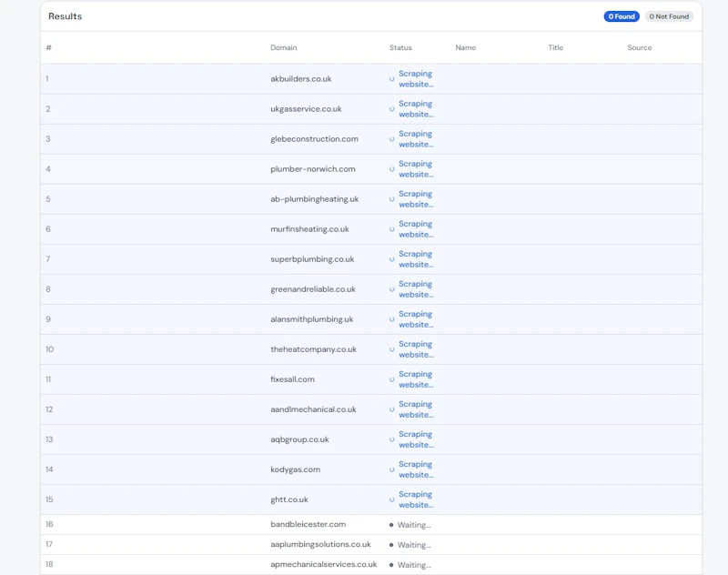The image size is (728, 575).
Task: Click Scraping website status for murfinsheating.co.uk
Action: tap(416, 229)
